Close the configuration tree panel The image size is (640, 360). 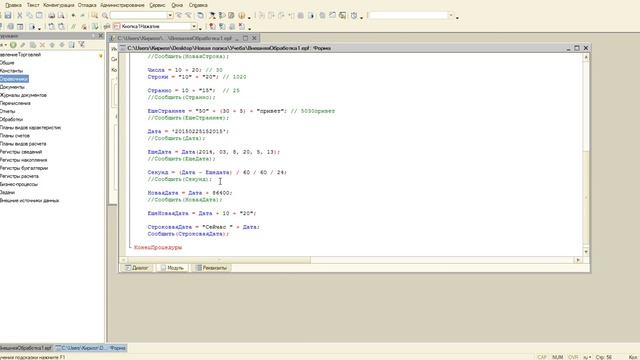[101, 36]
